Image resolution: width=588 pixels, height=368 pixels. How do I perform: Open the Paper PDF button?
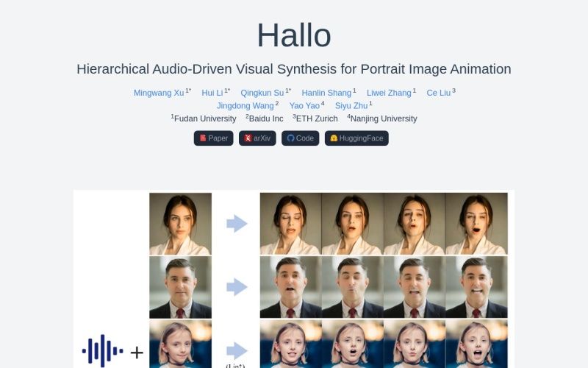coord(213,138)
